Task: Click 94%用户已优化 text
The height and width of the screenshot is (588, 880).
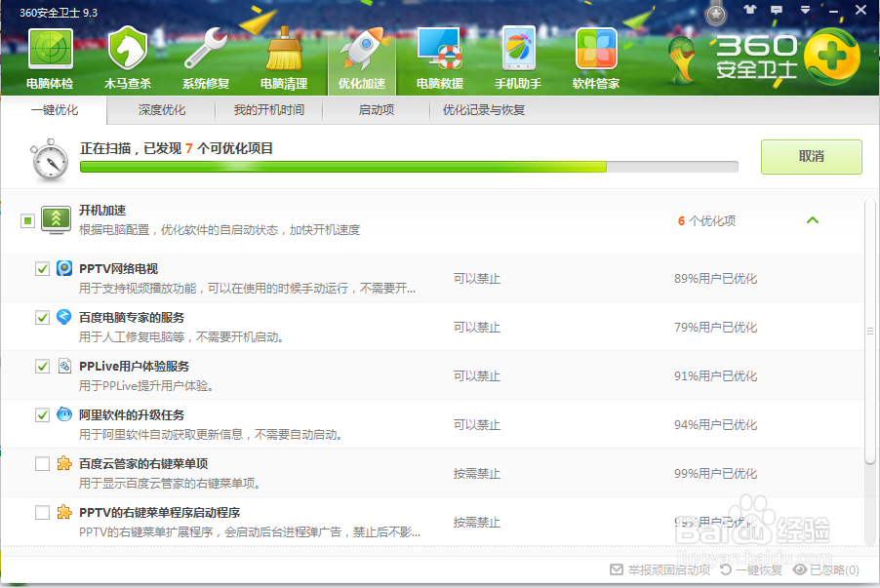Action: coord(715,425)
